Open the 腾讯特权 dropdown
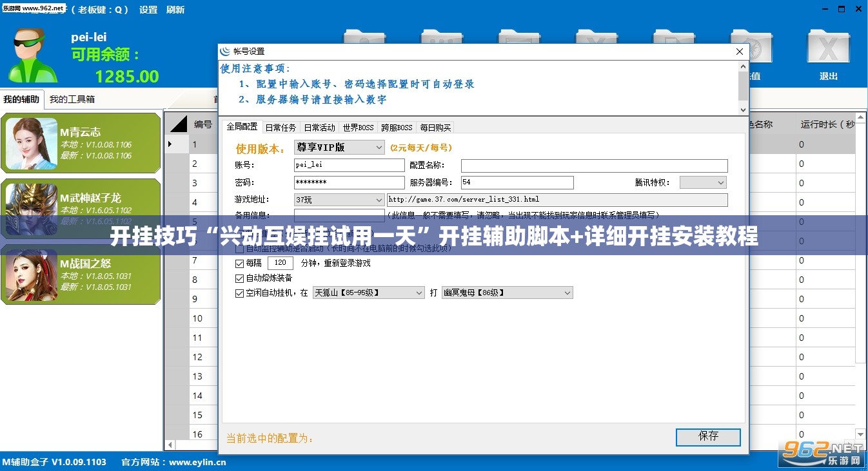Viewport: 868px width, 471px height. tap(703, 182)
